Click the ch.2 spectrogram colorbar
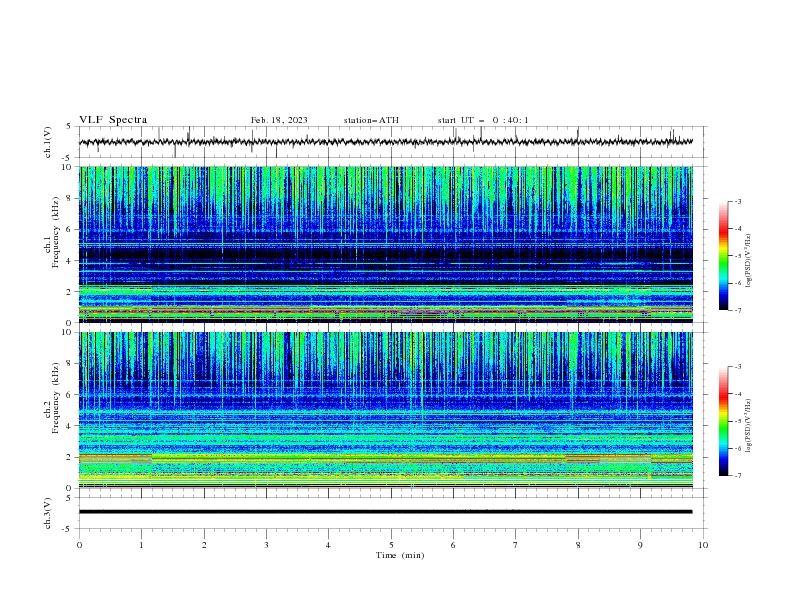 click(723, 421)
